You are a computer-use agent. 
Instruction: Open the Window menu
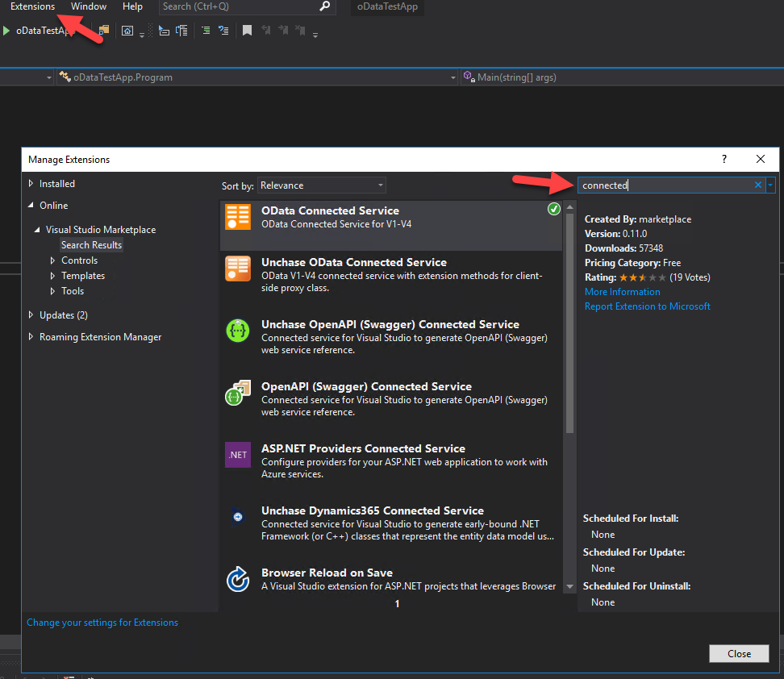88,6
